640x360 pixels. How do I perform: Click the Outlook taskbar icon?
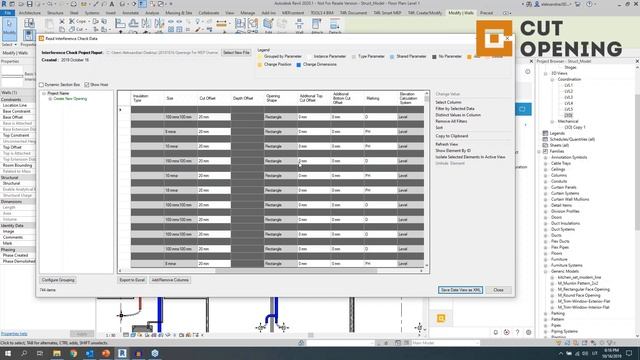[89, 353]
